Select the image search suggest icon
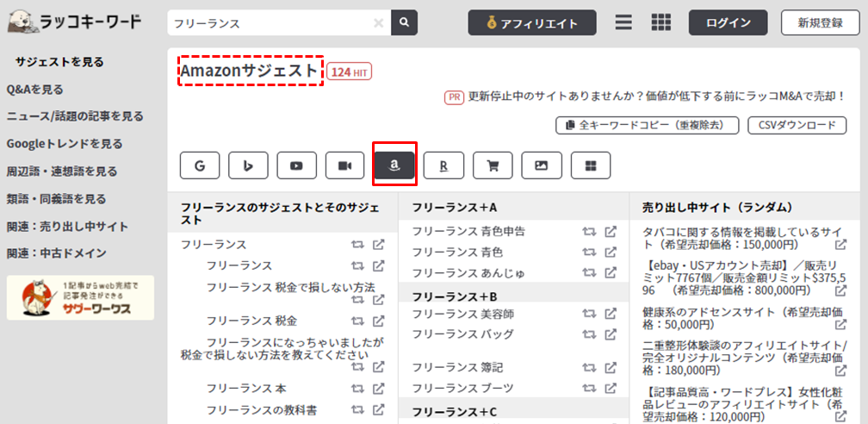 point(542,165)
